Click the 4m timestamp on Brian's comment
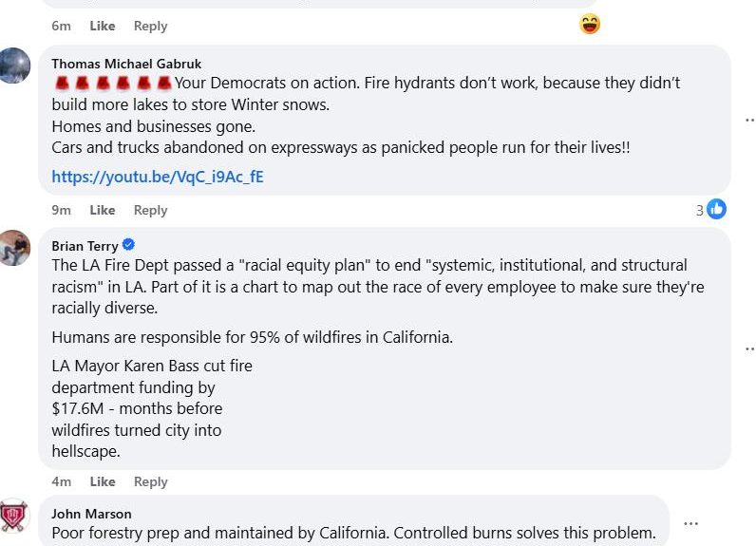The height and width of the screenshot is (546, 756). point(61,481)
